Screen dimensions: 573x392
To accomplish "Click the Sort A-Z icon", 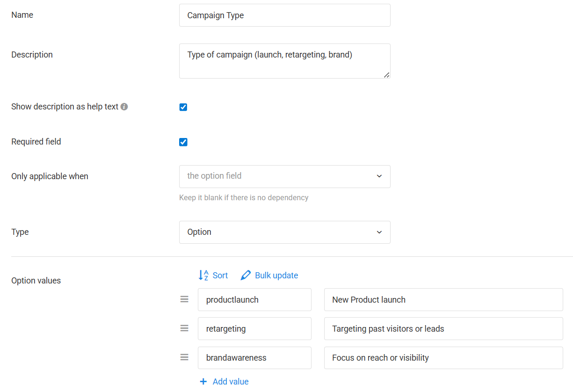I will pos(203,276).
